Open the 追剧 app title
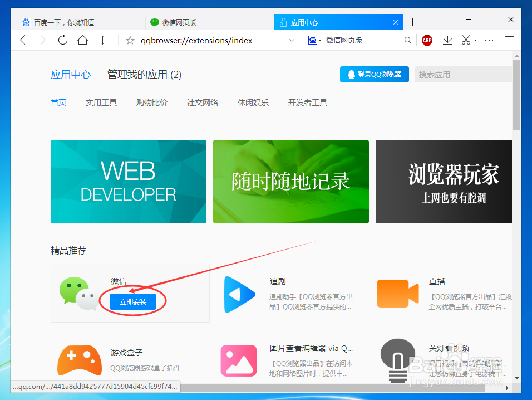 (x=278, y=281)
